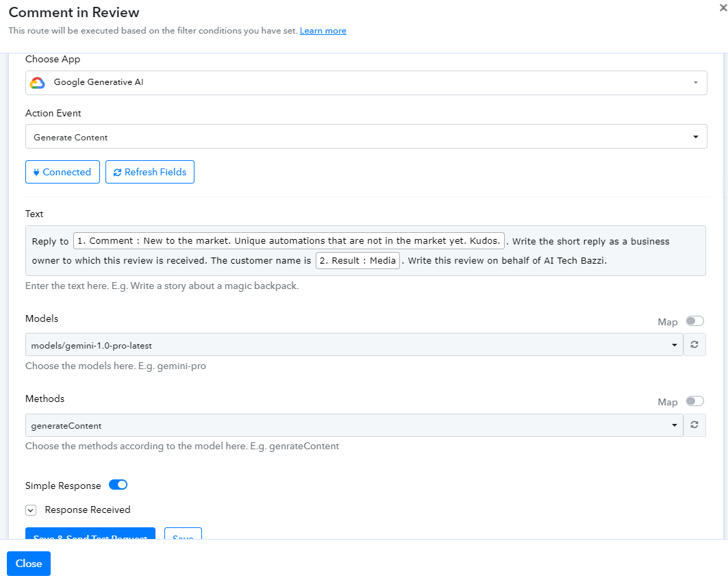Open the Methods dropdown showing generateContent
This screenshot has height=578, width=728.
pyautogui.click(x=354, y=425)
